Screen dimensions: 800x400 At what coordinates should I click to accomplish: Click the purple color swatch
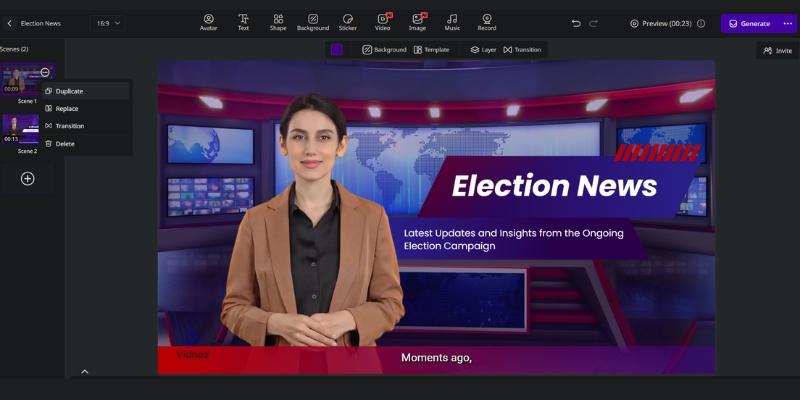337,49
